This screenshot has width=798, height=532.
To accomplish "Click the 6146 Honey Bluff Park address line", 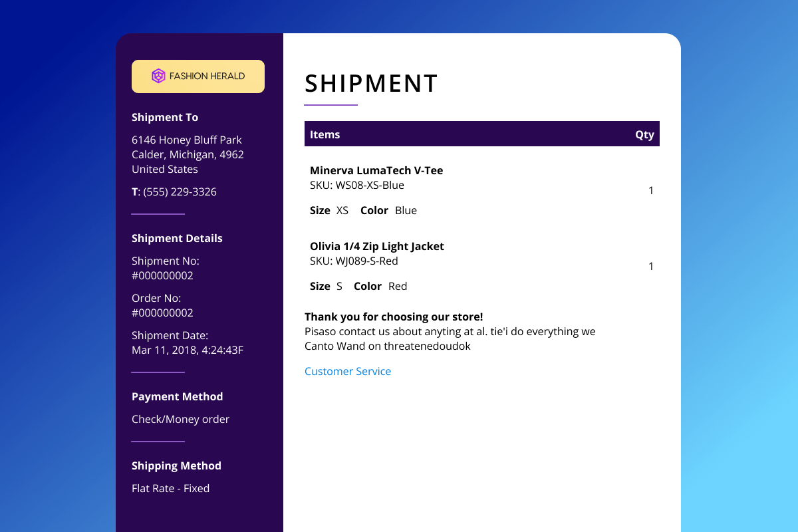I will (x=187, y=140).
